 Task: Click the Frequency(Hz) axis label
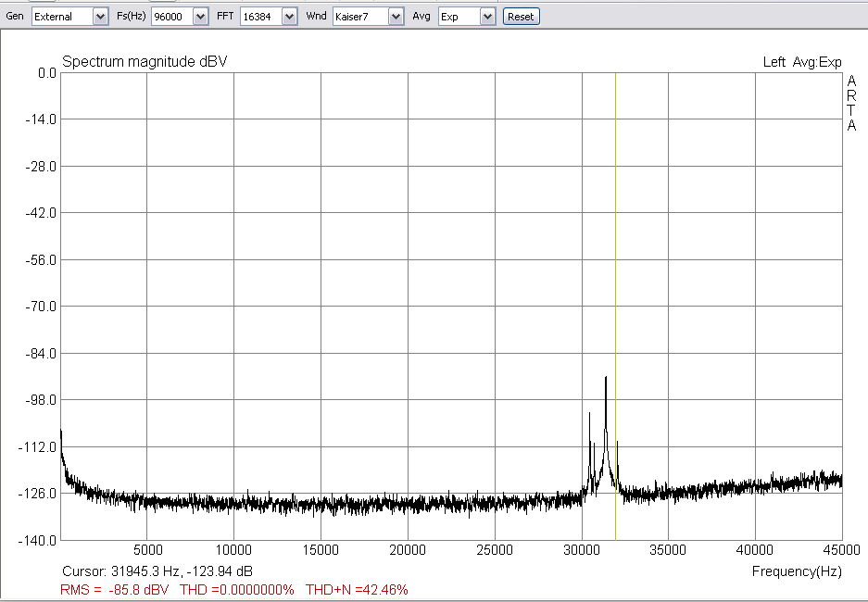(x=797, y=571)
